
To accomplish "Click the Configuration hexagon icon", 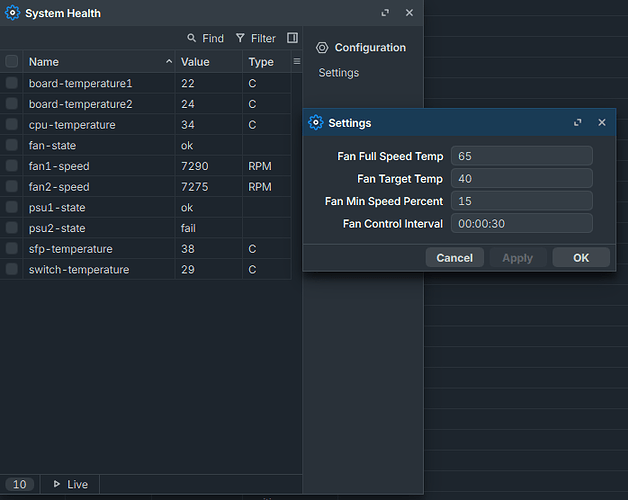I will tap(322, 48).
